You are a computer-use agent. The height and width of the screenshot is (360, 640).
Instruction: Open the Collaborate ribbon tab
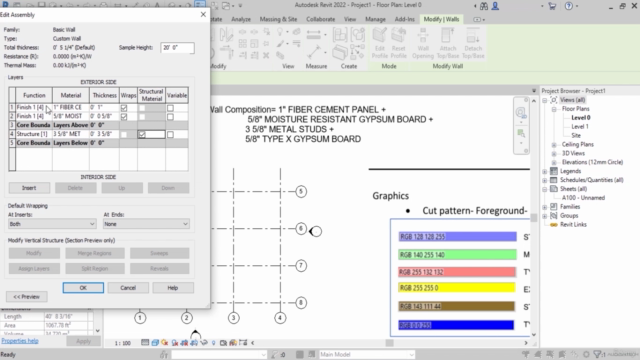point(320,19)
